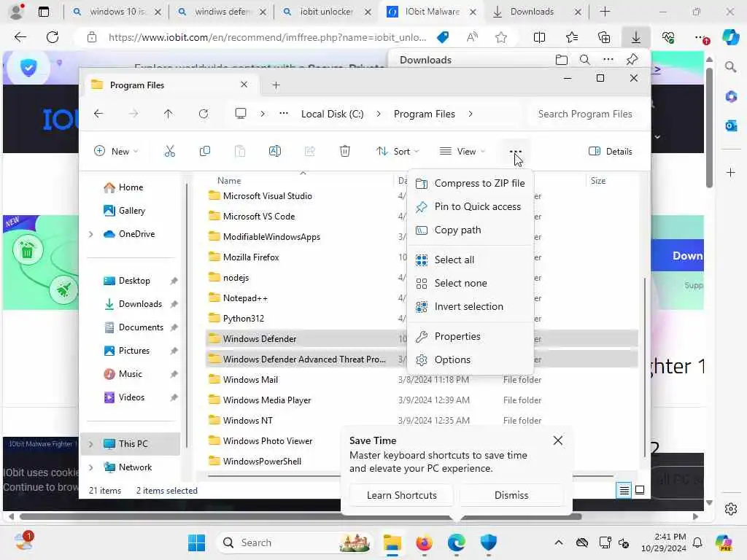Choose Pin to Quick access

471,206
